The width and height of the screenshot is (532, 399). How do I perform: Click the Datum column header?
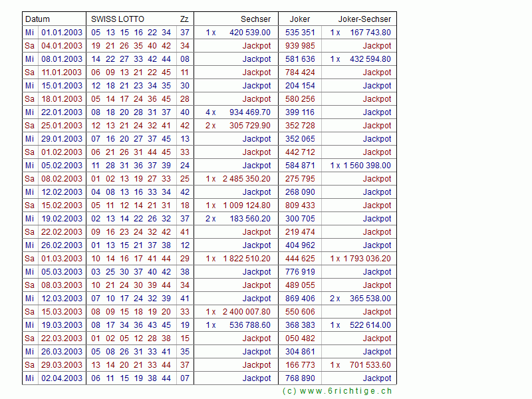[37, 19]
